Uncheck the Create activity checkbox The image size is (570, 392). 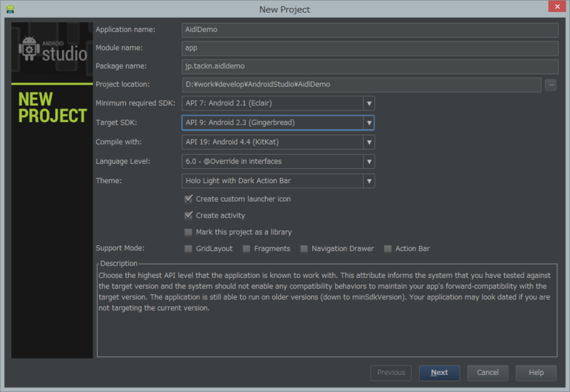pyautogui.click(x=188, y=215)
